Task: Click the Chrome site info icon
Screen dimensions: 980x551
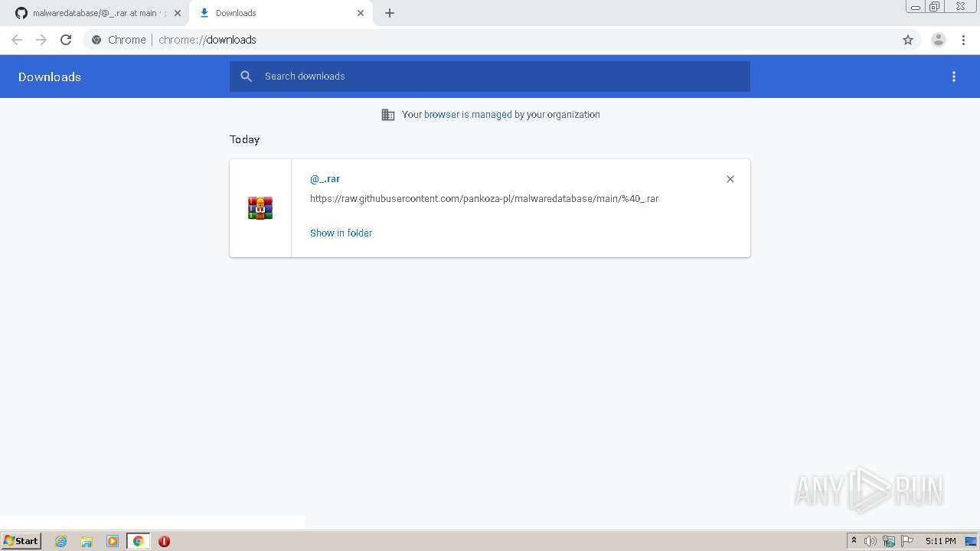Action: tap(96, 40)
